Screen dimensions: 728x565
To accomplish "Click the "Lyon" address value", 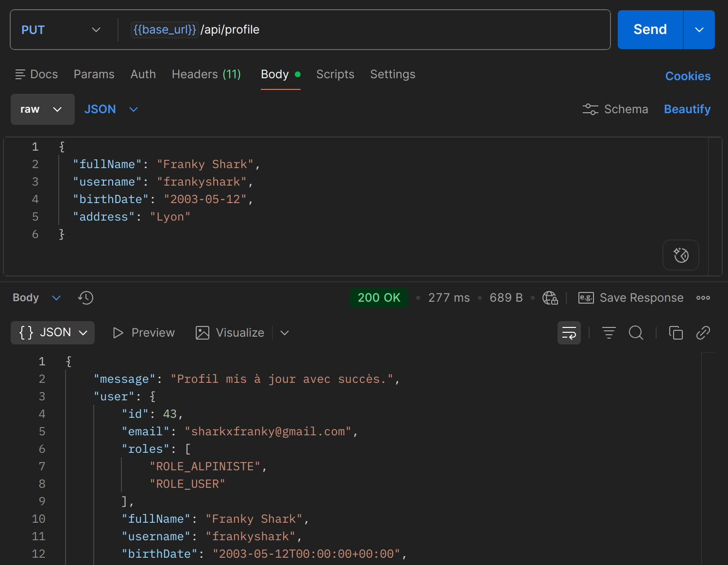I will pyautogui.click(x=170, y=217).
